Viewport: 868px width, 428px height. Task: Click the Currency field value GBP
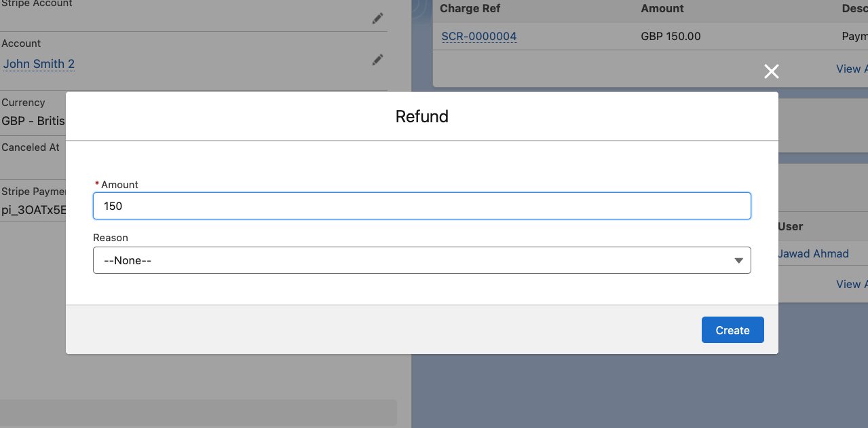point(33,121)
